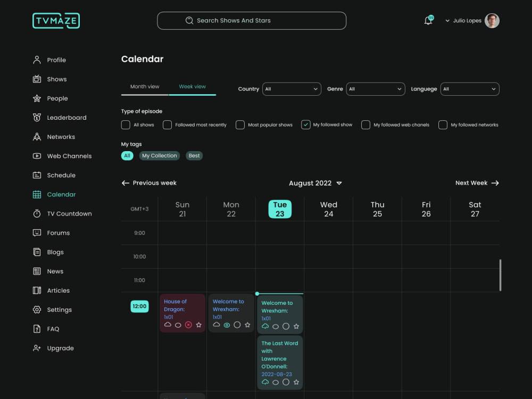The width and height of the screenshot is (532, 399).
Task: Click the Articles books icon
Action: [x=37, y=290]
